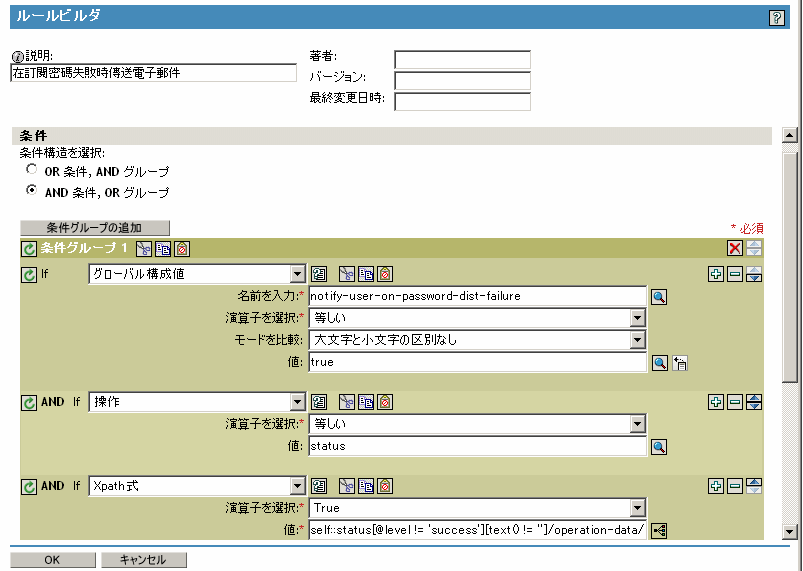The image size is (803, 571).
Task: Cut 条件グループ 1 with the scissors icon
Action: (144, 249)
